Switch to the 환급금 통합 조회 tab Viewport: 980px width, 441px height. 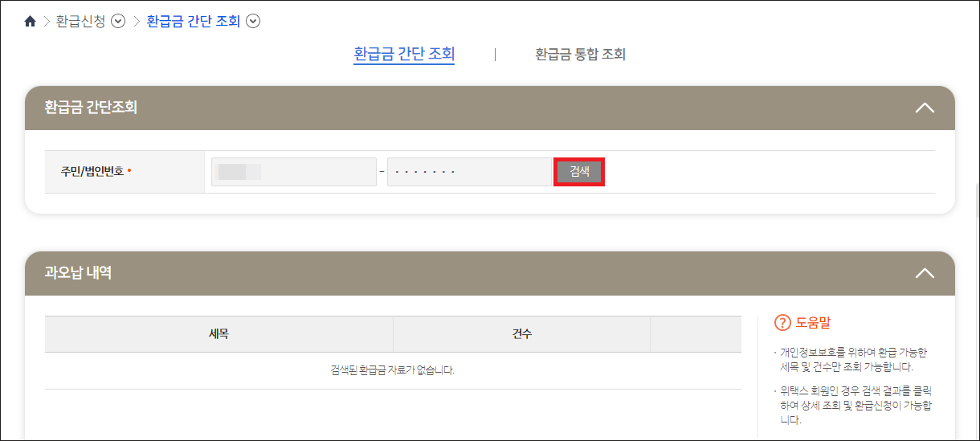pyautogui.click(x=581, y=55)
